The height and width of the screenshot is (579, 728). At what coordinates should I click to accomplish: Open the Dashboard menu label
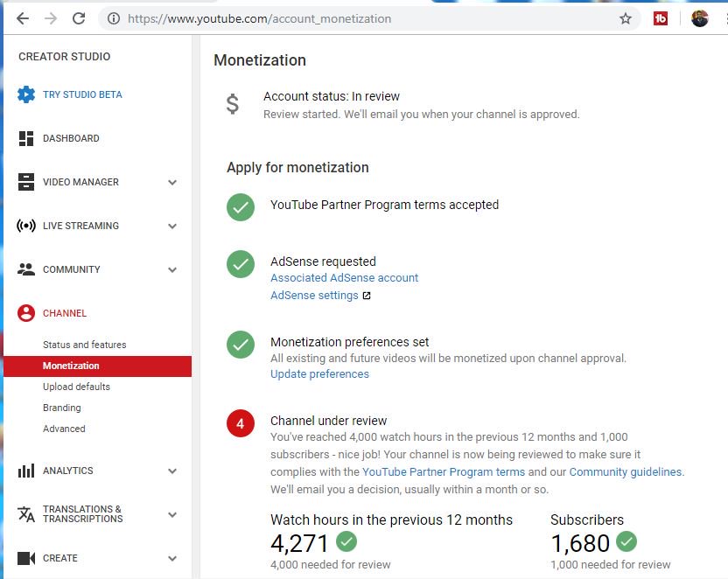71,138
